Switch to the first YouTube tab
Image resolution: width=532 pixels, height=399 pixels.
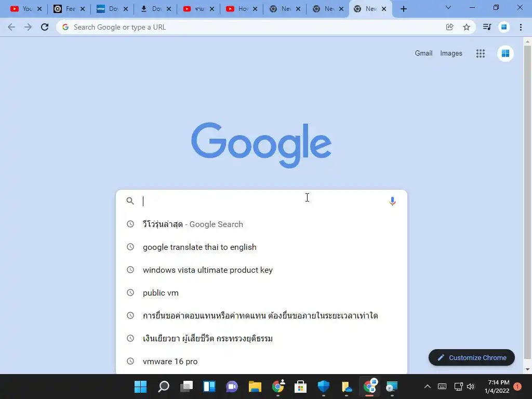(x=21, y=9)
